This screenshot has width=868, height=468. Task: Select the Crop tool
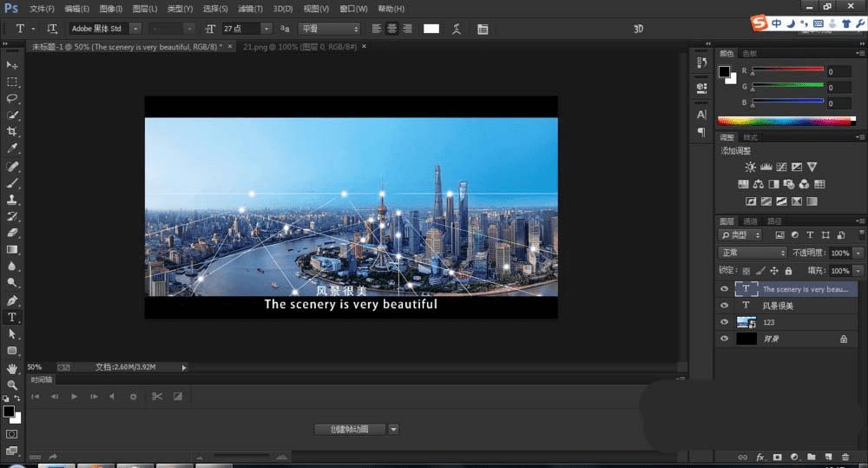coord(12,132)
